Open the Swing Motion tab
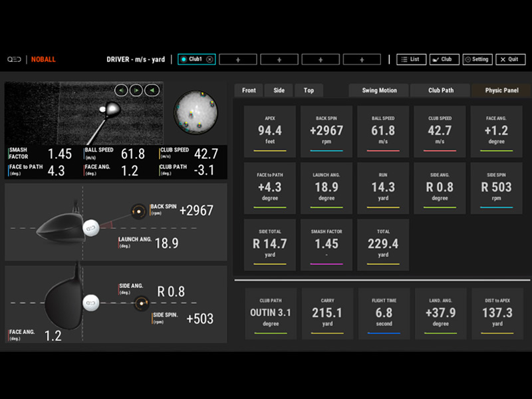This screenshot has width=532, height=399. pos(379,90)
